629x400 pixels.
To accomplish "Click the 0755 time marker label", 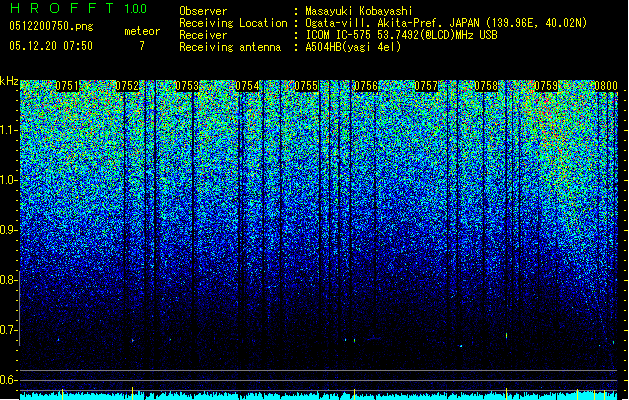I will click(306, 86).
